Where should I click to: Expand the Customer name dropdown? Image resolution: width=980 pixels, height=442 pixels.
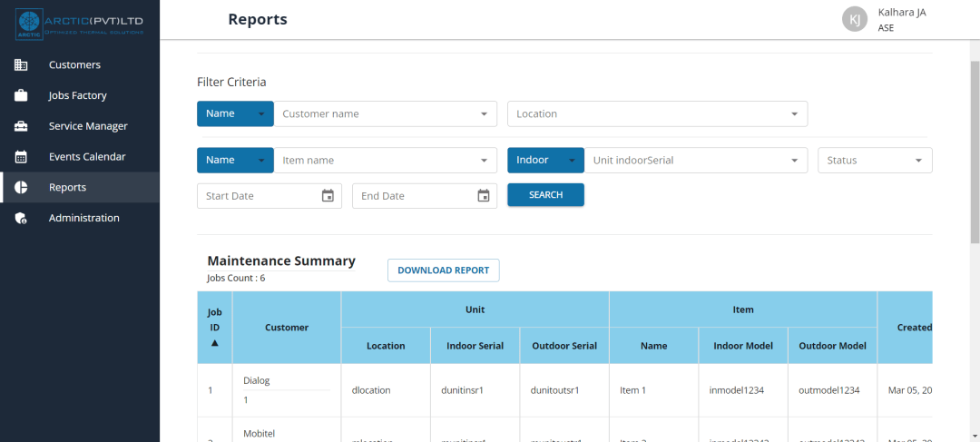point(386,113)
